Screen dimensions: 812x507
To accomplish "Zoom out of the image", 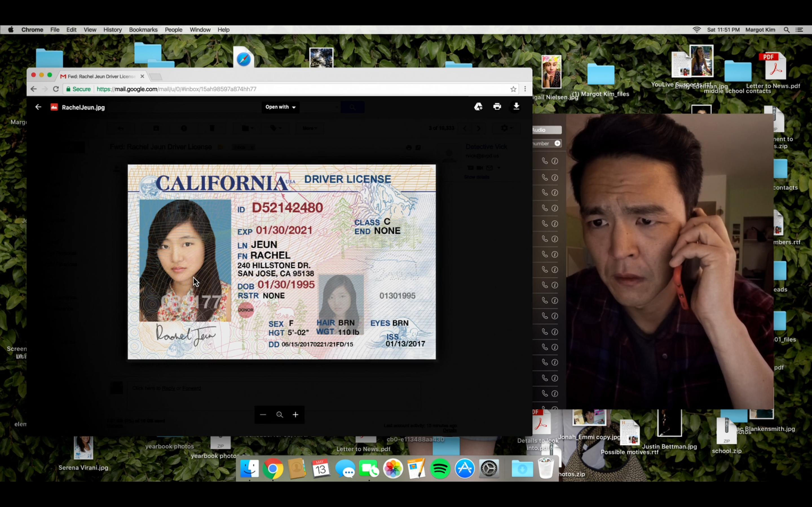I will 263,415.
